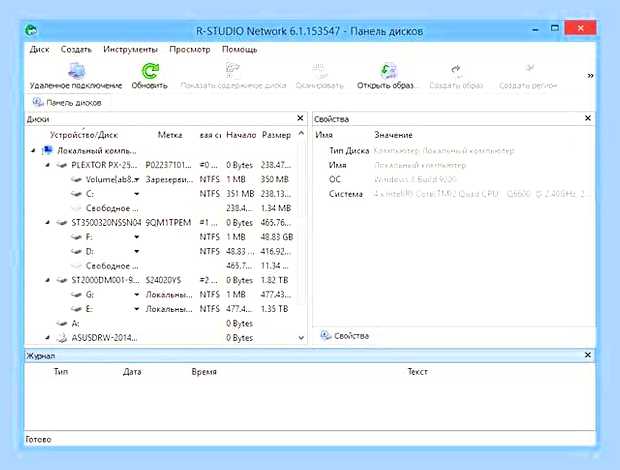620x470 pixels.
Task: Select the 48.83 GB size cell
Action: pyautogui.click(x=277, y=237)
